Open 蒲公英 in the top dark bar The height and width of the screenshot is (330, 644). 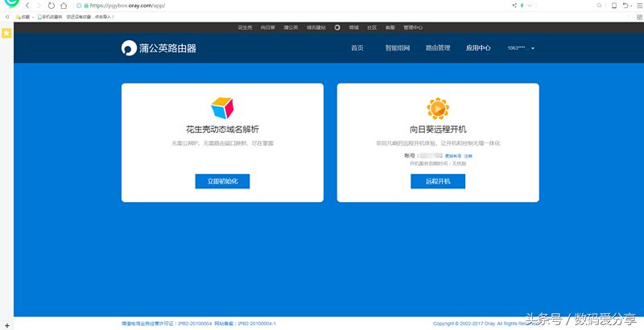point(291,27)
